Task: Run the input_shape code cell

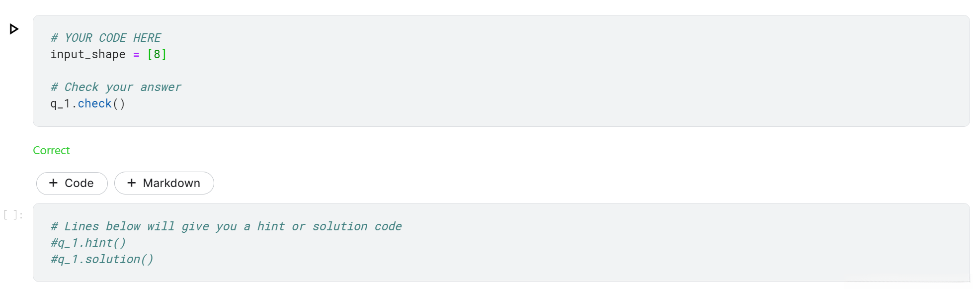Action: [14, 29]
